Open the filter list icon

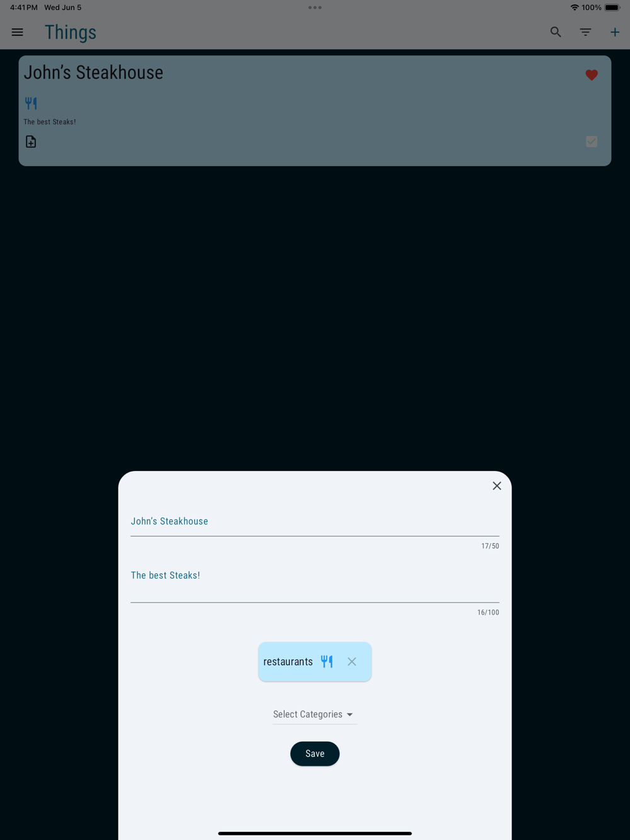pos(585,32)
